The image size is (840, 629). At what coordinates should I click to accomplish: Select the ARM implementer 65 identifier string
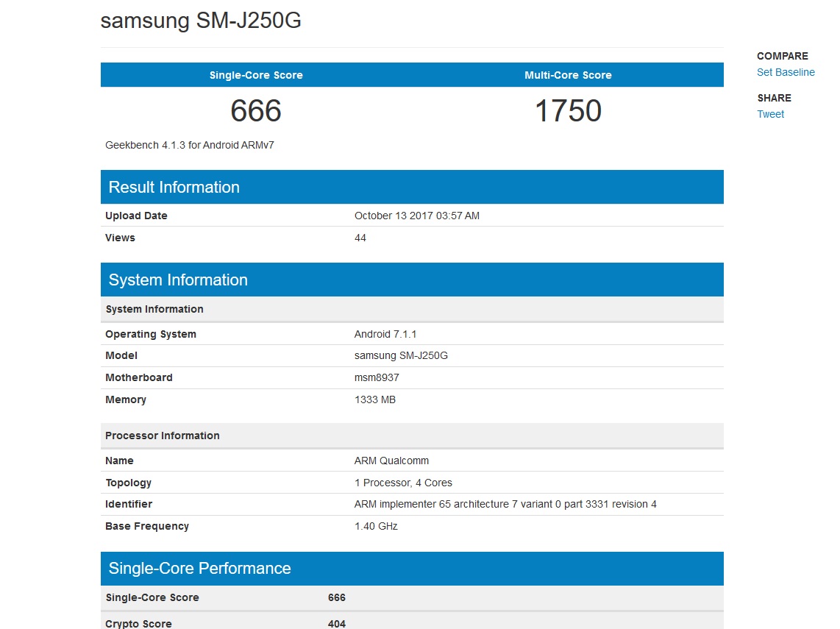tap(505, 504)
